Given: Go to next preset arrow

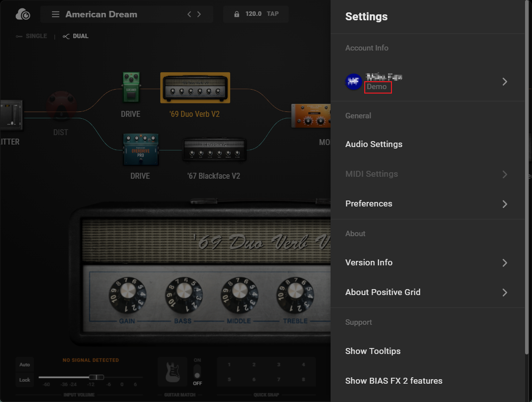Looking at the screenshot, I should point(199,14).
